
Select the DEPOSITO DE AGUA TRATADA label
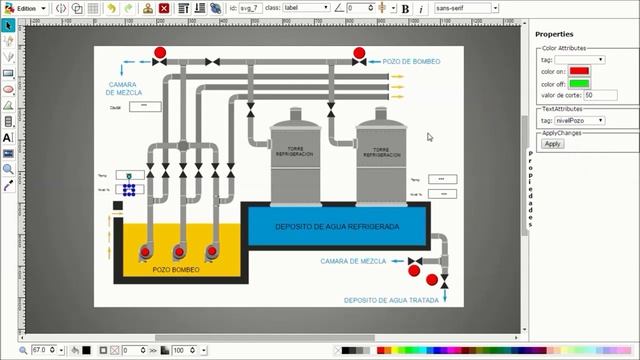(x=391, y=300)
